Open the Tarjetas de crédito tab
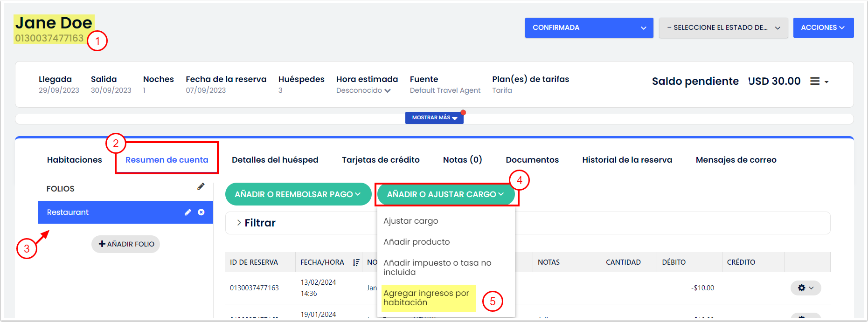 tap(381, 160)
